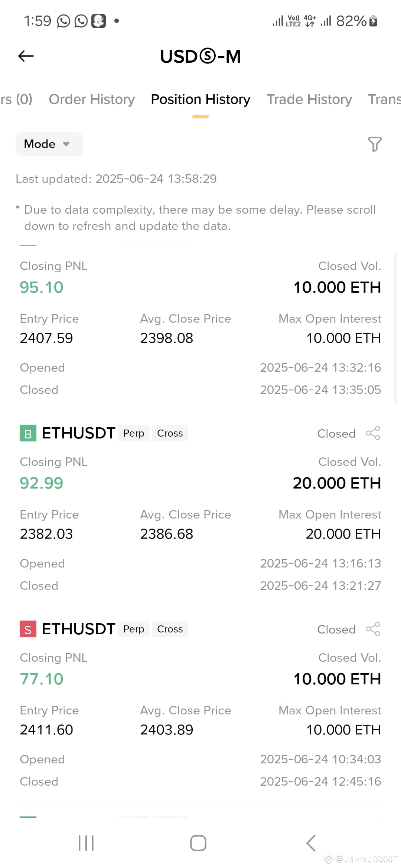401x868 pixels.
Task: Switch to Order History tab
Action: pos(92,99)
